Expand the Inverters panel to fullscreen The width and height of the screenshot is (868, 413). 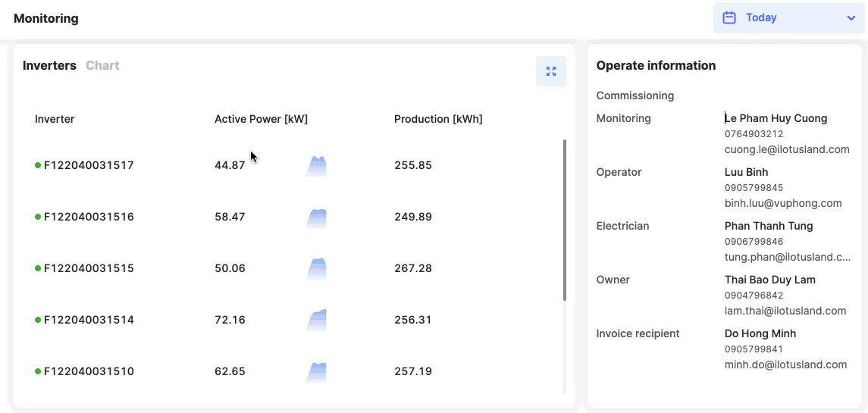[550, 71]
